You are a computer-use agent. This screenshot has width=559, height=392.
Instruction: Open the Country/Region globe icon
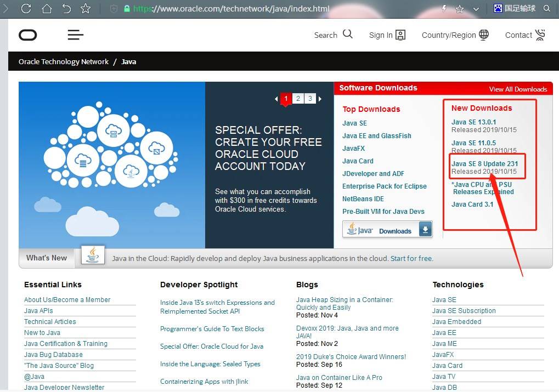tap(484, 35)
